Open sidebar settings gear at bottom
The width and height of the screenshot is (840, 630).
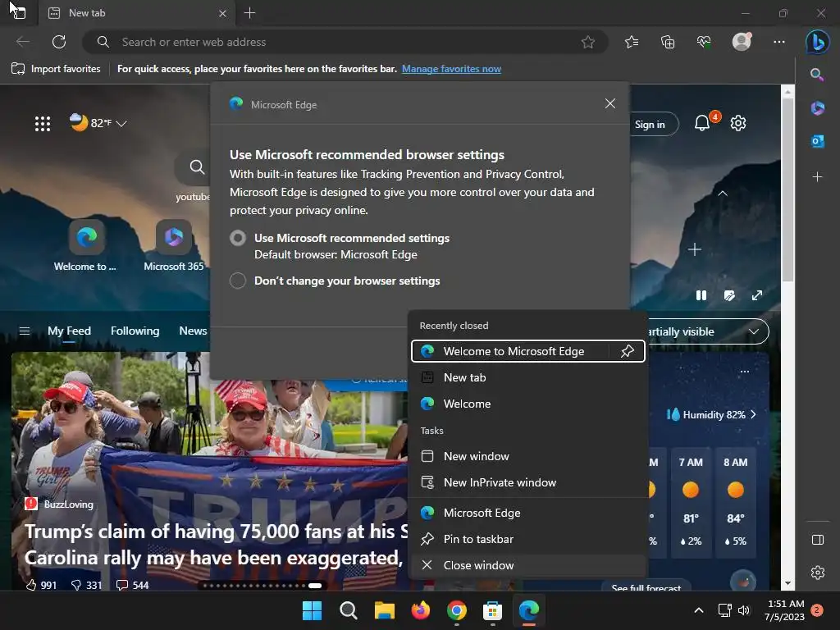click(x=818, y=573)
